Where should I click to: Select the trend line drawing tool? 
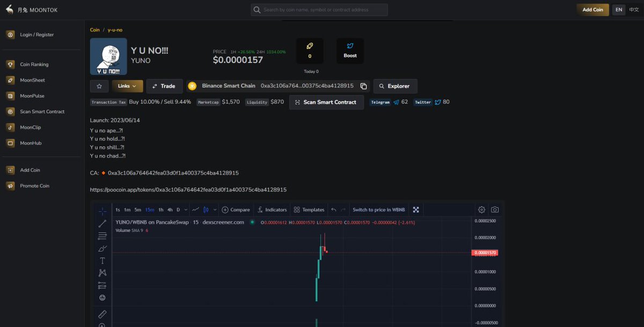point(102,224)
